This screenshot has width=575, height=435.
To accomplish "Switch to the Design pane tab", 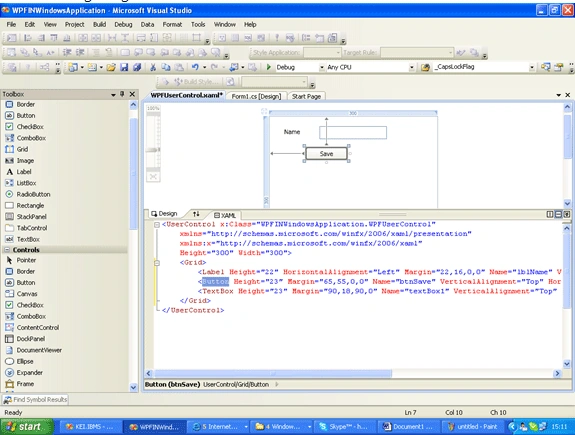I will pyautogui.click(x=164, y=214).
